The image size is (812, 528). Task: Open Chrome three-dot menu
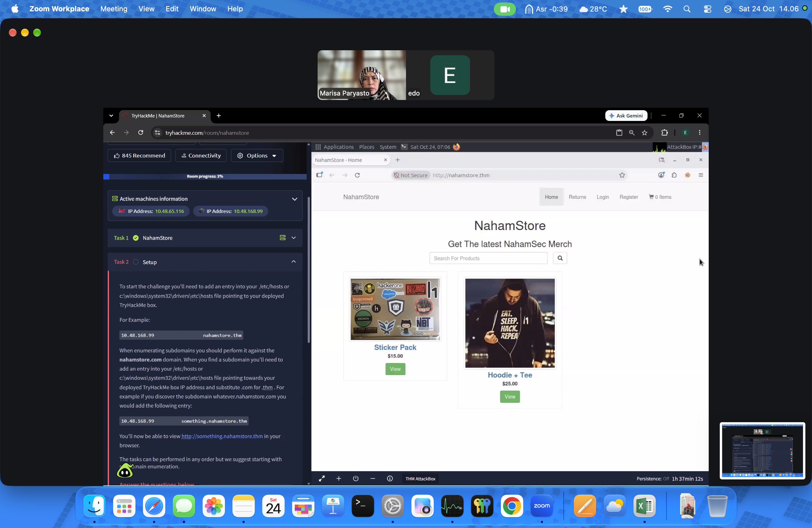[700, 132]
